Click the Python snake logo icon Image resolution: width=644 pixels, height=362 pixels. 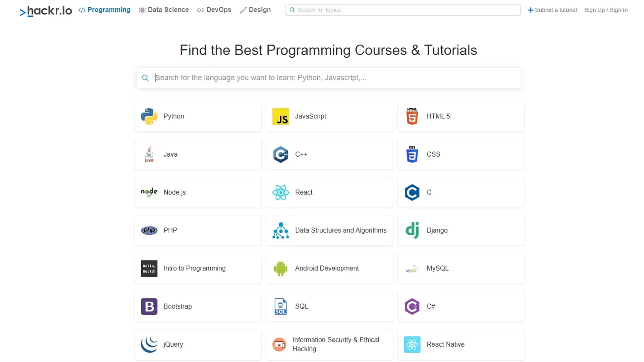tap(149, 116)
